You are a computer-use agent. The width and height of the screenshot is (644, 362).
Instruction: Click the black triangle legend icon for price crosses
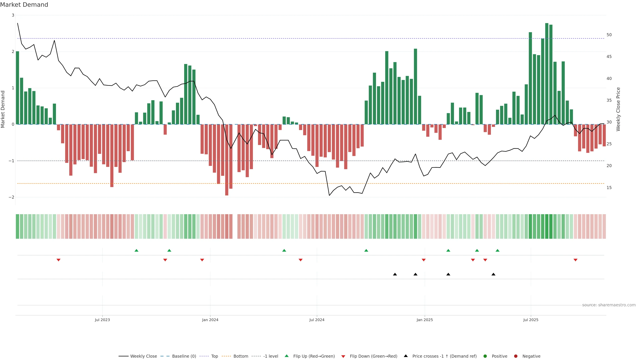click(x=406, y=356)
